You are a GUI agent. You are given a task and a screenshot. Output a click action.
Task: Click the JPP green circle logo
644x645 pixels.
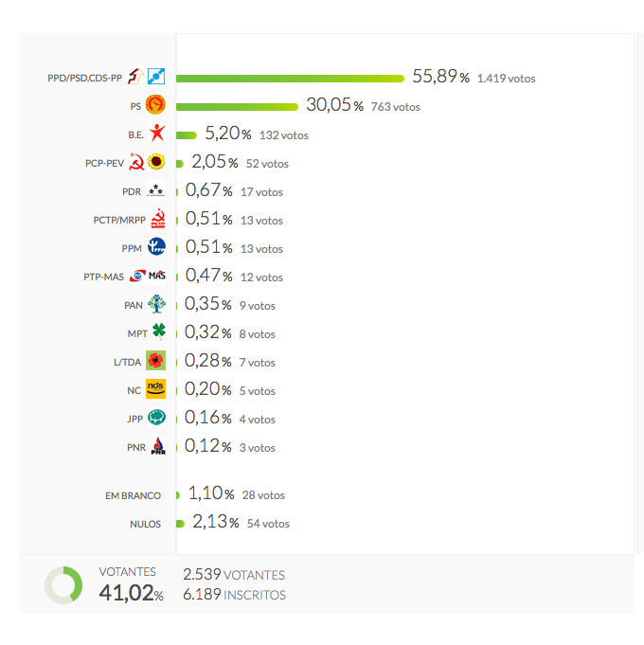click(x=156, y=417)
